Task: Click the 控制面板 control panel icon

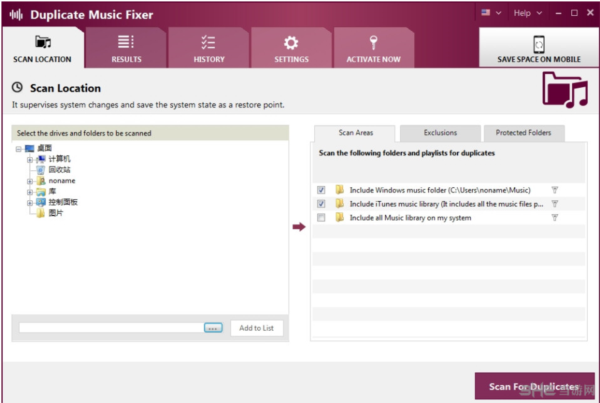Action: pos(41,202)
